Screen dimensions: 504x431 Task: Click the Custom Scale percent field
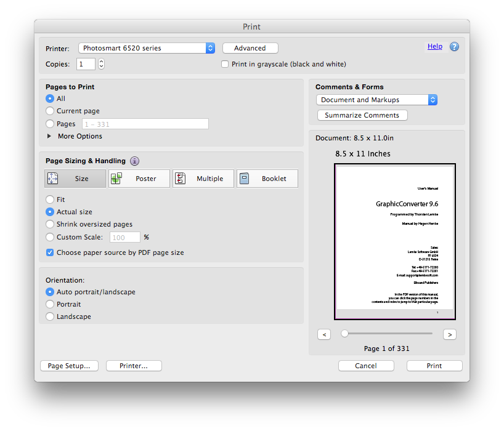pyautogui.click(x=125, y=237)
